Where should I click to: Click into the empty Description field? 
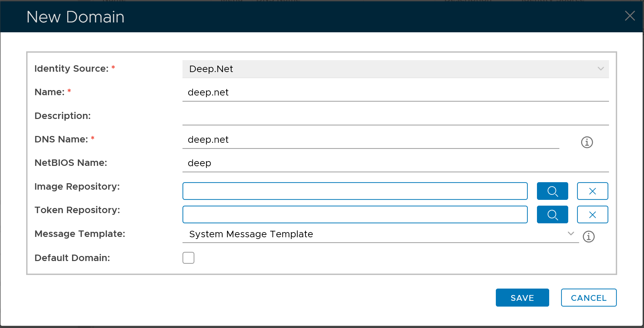point(395,116)
